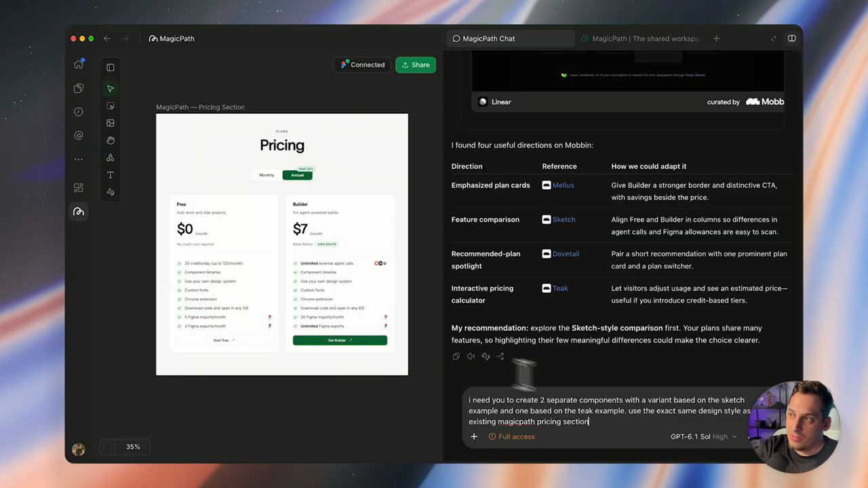868x488 pixels.
Task: Open the GPT-6.1 Sol High model dropdown
Action: coord(703,436)
